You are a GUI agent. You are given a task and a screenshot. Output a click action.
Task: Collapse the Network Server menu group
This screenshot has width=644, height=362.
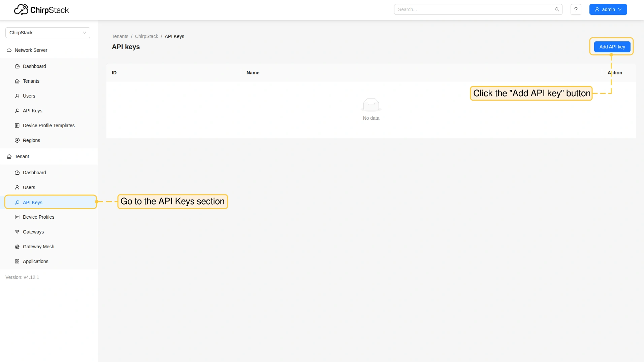click(x=31, y=50)
